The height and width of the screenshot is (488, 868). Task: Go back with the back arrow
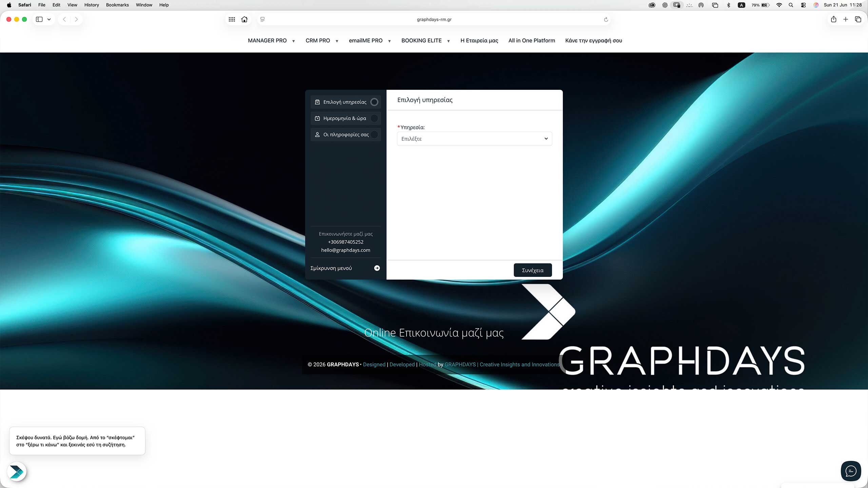[64, 19]
